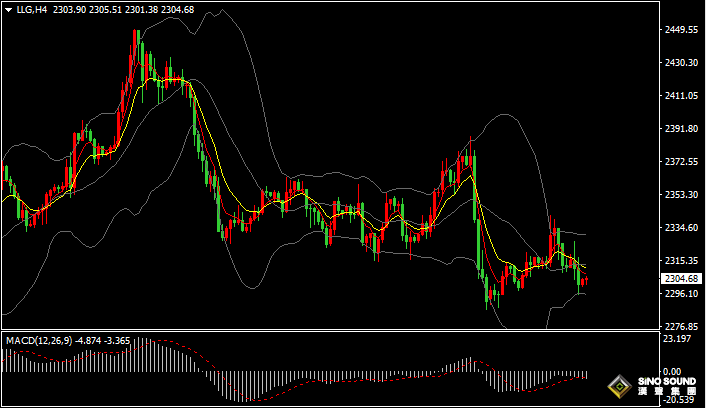The width and height of the screenshot is (706, 408).
Task: Click the 2449.55 price scale label
Action: 680,30
